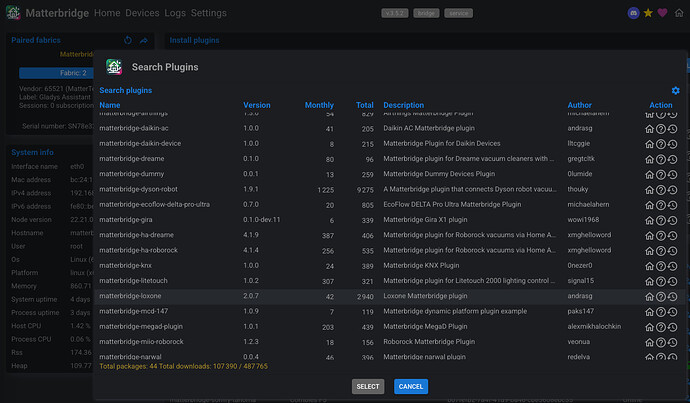
Task: Sort by Total column header
Action: click(364, 105)
